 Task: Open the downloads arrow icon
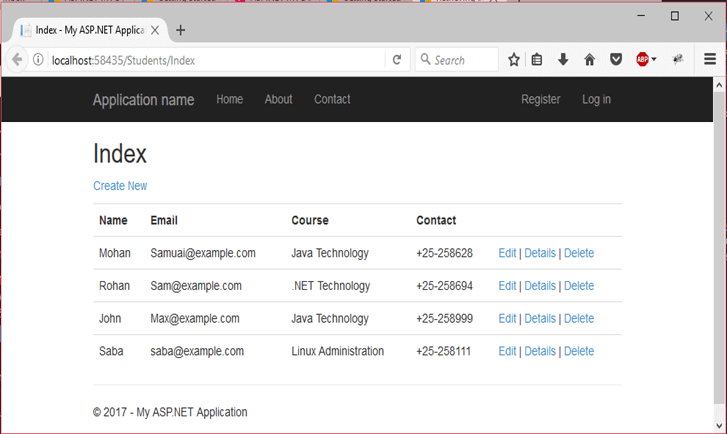tap(563, 60)
